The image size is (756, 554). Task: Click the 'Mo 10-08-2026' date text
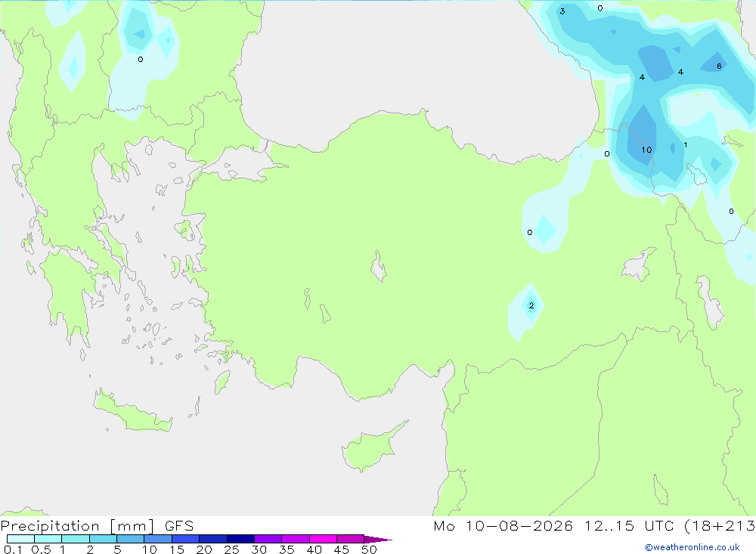coord(503,526)
